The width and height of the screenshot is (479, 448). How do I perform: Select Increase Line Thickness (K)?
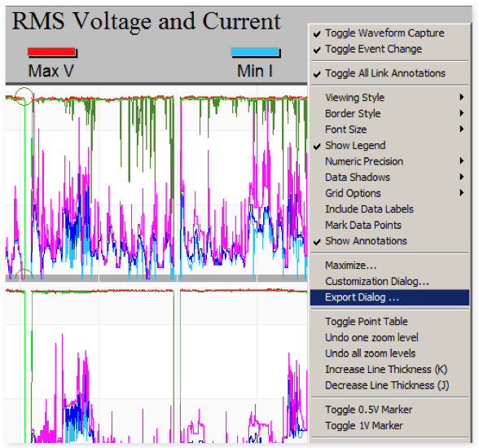point(389,370)
